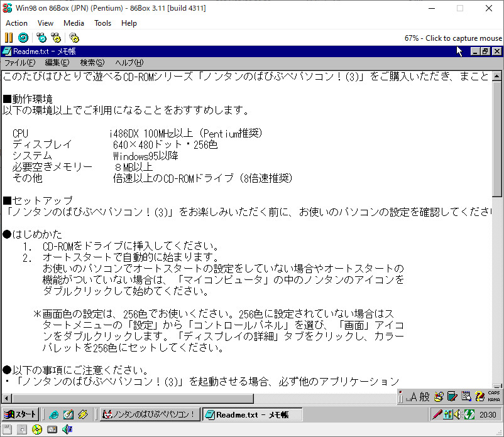The height and width of the screenshot is (437, 504).
Task: Click the 'i486DX 100MHz以上' CPU requirement text
Action: coord(151,133)
